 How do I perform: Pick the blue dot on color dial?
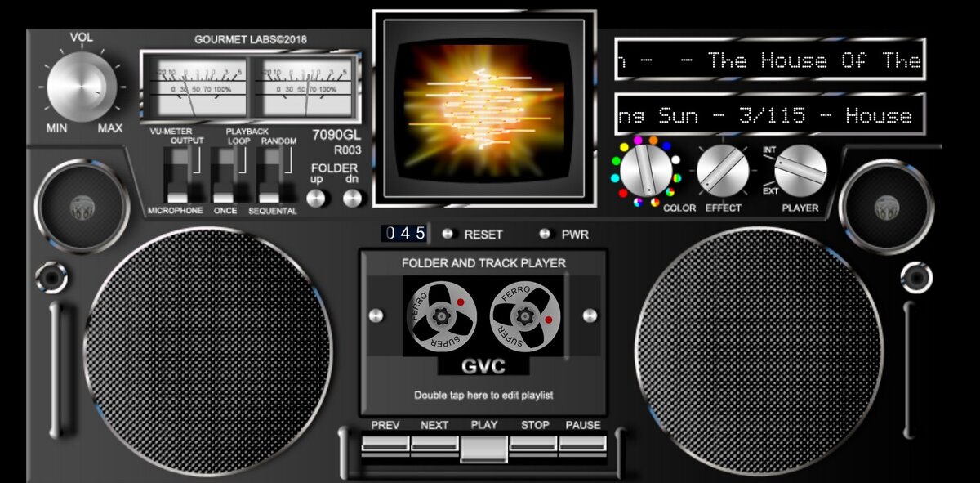666,148
